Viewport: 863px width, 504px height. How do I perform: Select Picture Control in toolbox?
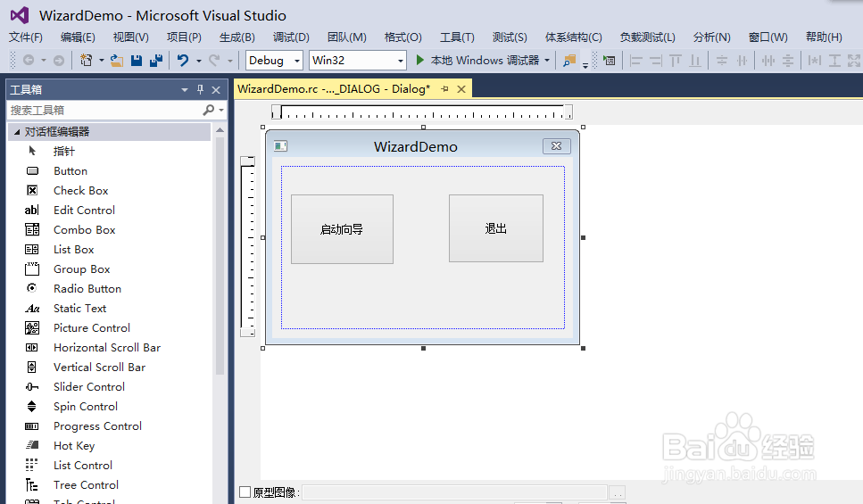109,328
